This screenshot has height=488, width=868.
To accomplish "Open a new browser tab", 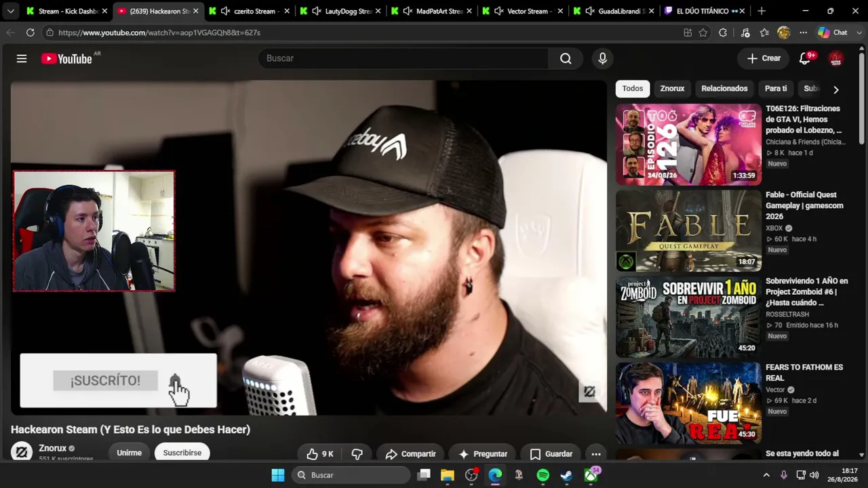I will (x=762, y=11).
